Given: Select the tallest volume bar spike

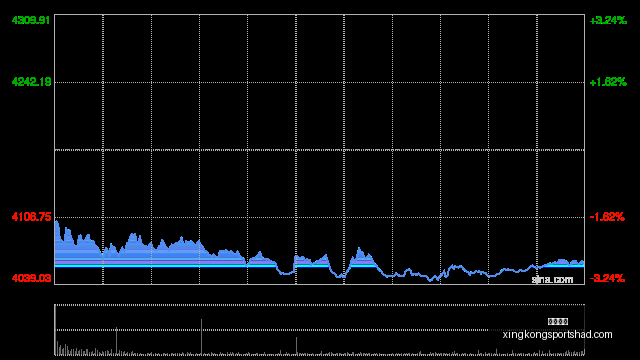Looking at the screenshot, I should (201, 337).
